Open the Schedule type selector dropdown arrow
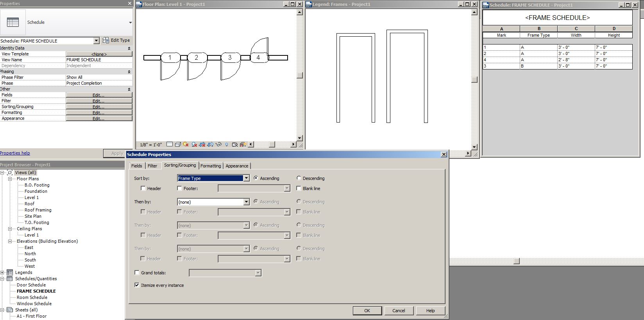The image size is (644, 320). click(130, 23)
